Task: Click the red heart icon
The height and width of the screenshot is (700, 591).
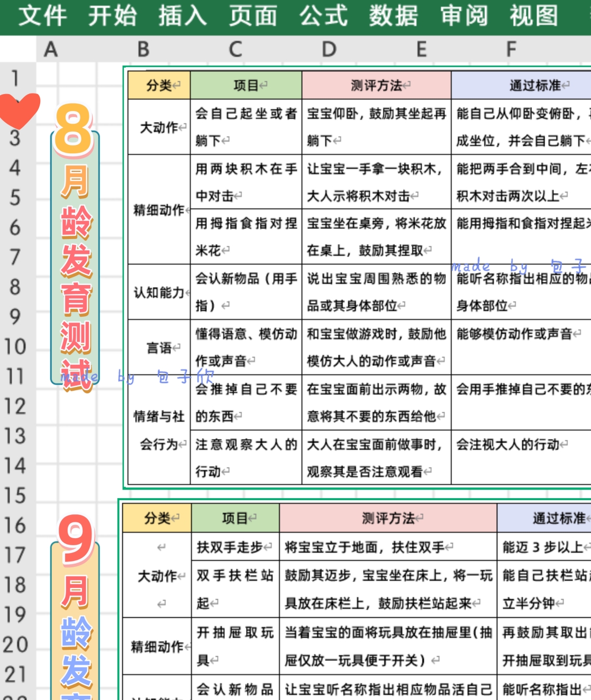Action: point(19,110)
